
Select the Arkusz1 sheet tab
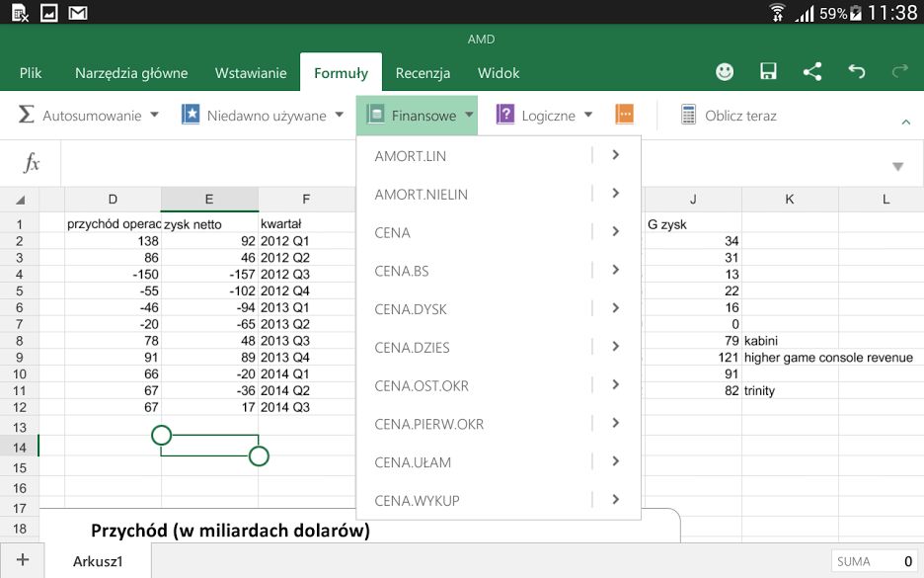click(97, 559)
